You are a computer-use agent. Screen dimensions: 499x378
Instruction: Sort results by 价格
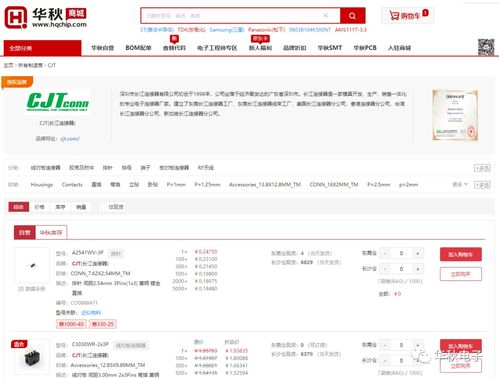tap(39, 207)
